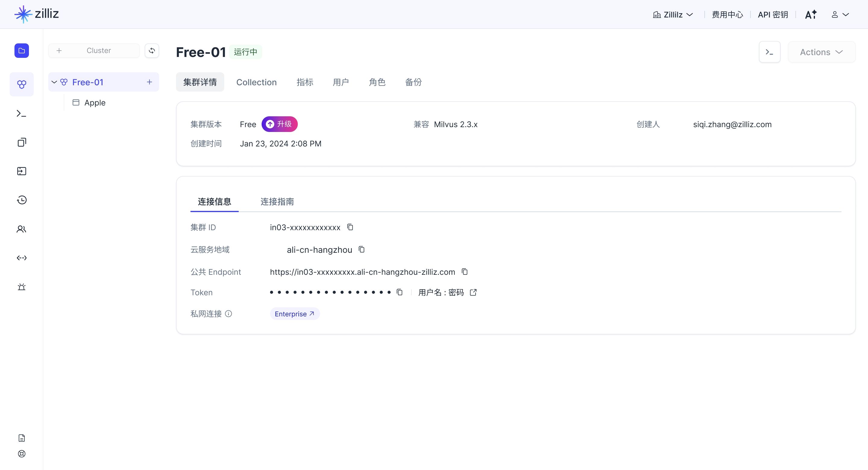Image resolution: width=868 pixels, height=470 pixels.
Task: Open API 密钥 page
Action: pyautogui.click(x=773, y=14)
